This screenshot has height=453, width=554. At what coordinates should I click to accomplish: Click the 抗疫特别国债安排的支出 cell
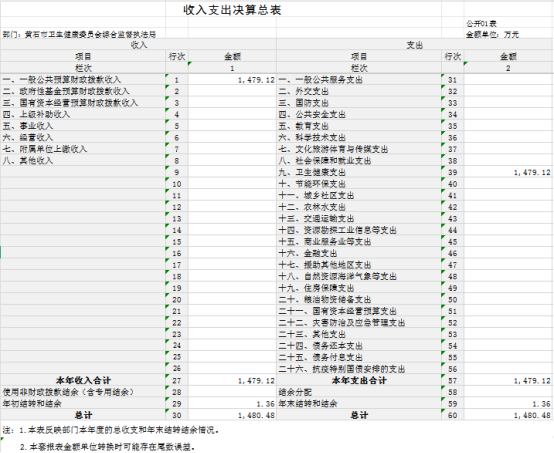[x=359, y=369]
